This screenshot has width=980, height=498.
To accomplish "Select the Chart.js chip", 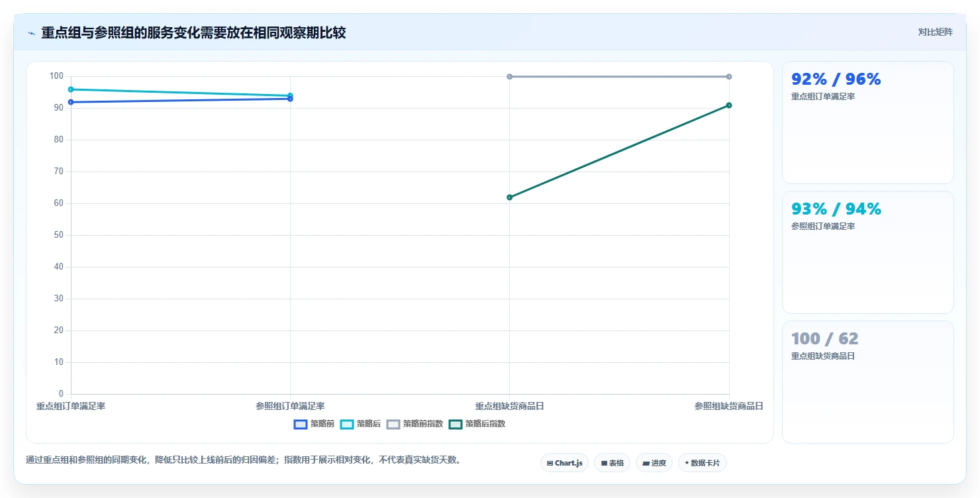I will coord(564,463).
